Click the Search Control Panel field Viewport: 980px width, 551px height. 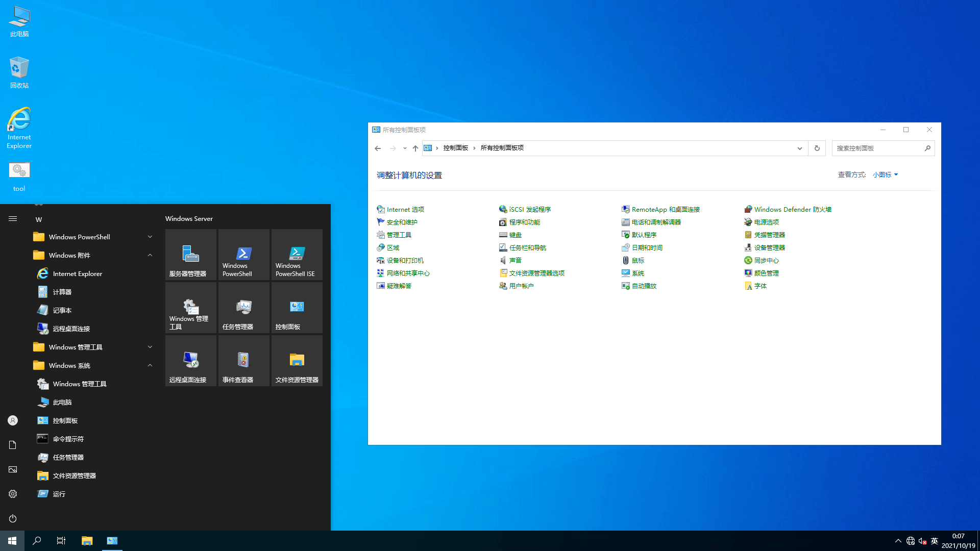point(878,148)
